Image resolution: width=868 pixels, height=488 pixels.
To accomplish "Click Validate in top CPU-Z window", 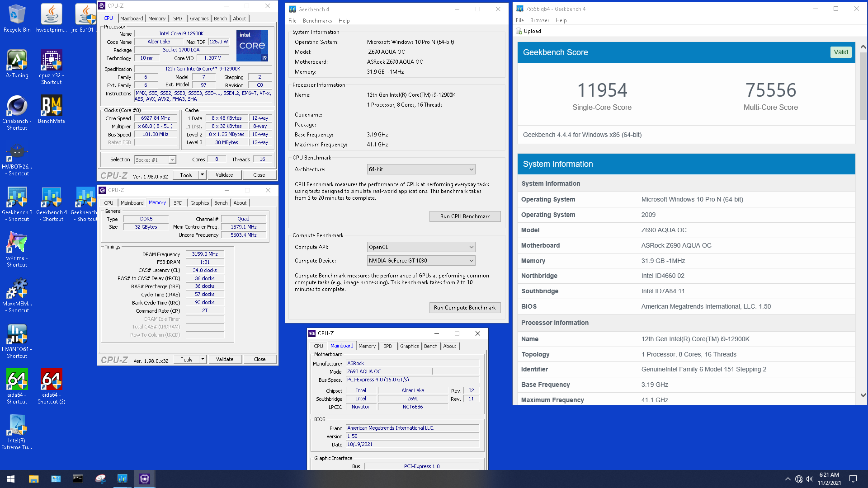I will tap(224, 175).
